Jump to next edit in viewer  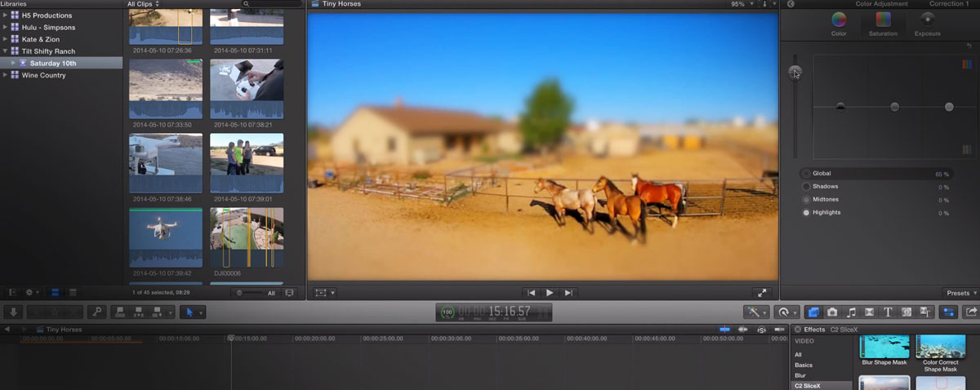pyautogui.click(x=568, y=292)
